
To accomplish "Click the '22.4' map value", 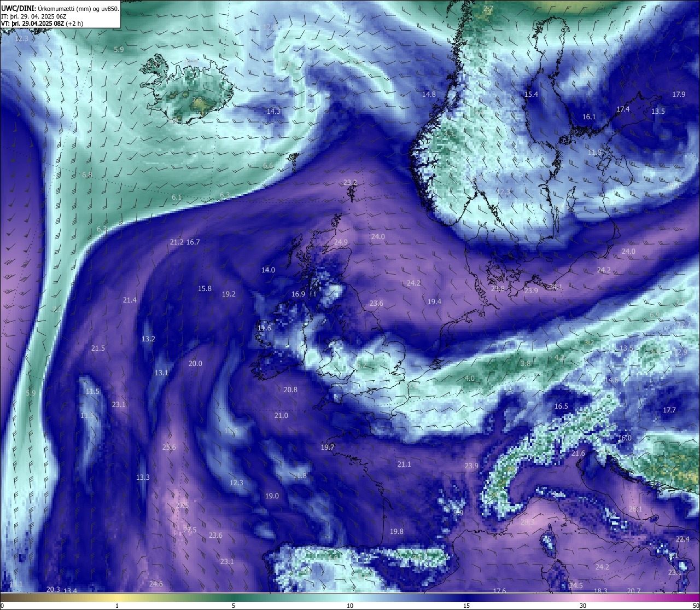I will [682, 539].
